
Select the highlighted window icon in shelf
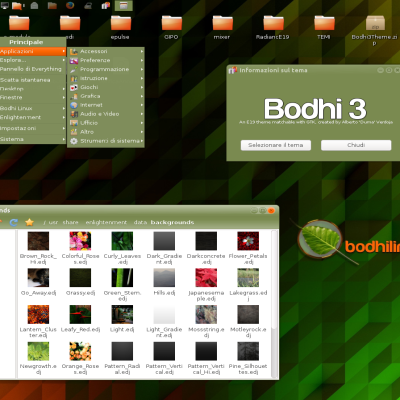click(x=124, y=5)
